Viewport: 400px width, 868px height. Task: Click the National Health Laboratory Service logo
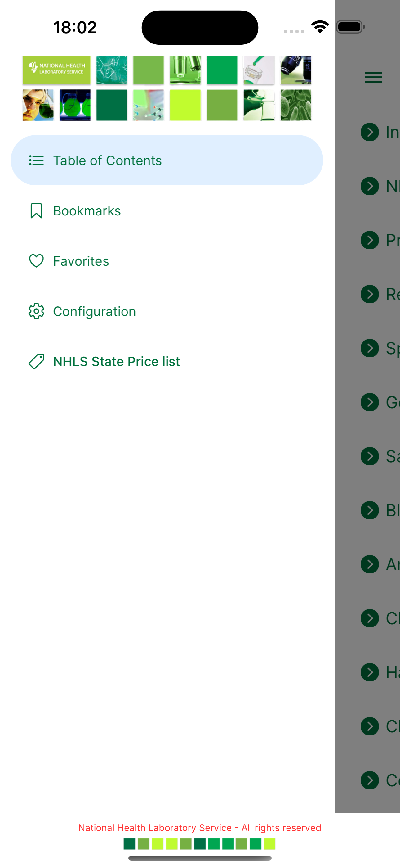[56, 70]
